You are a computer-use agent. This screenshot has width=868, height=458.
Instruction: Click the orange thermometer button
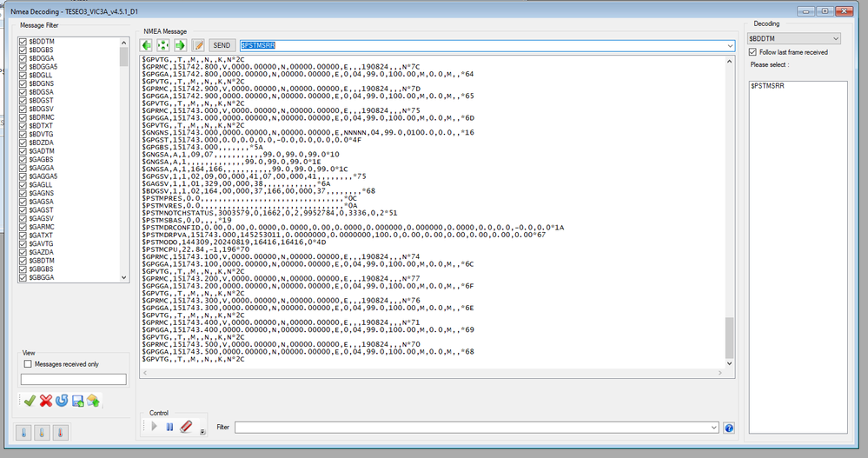point(42,433)
